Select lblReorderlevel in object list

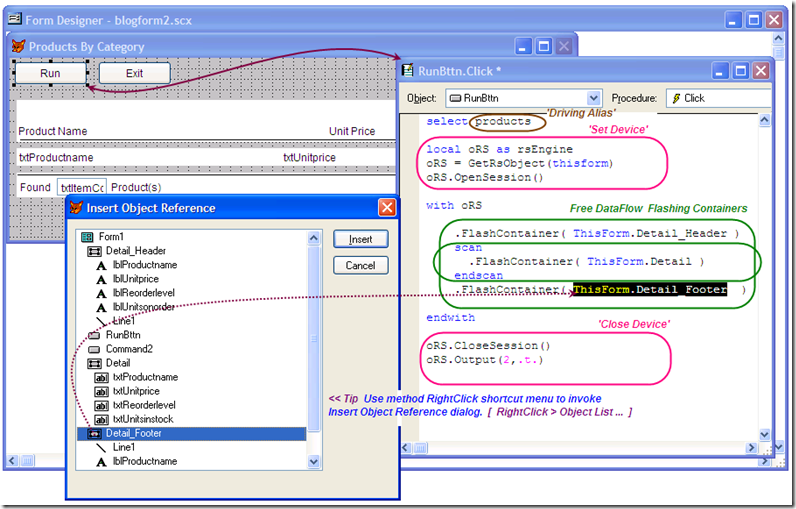tap(144, 293)
